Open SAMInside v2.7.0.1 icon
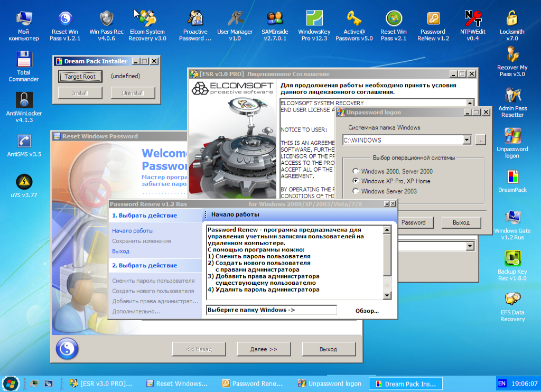The image size is (541, 392). pyautogui.click(x=275, y=26)
